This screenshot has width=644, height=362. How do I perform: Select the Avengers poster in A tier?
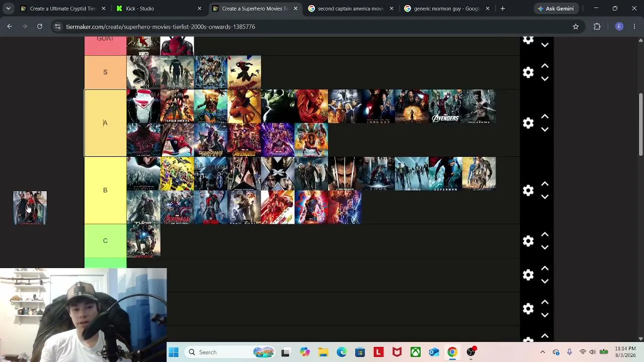point(446,106)
